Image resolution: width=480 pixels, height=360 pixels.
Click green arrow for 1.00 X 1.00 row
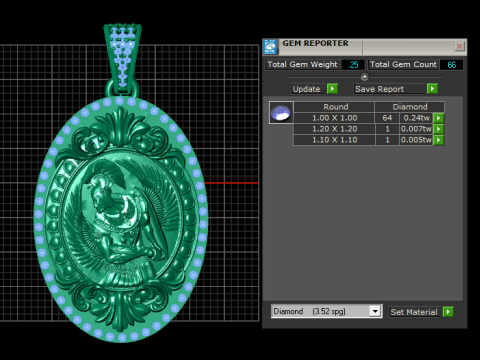pos(439,118)
